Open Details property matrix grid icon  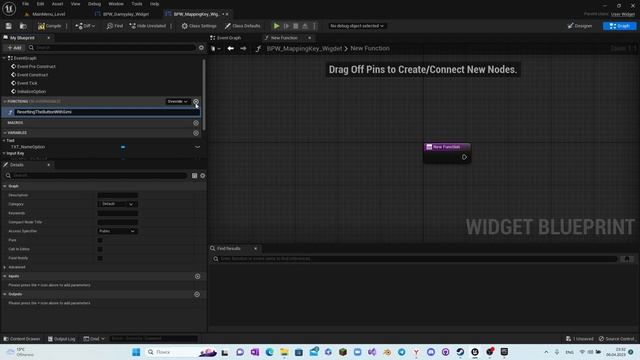(x=194, y=176)
